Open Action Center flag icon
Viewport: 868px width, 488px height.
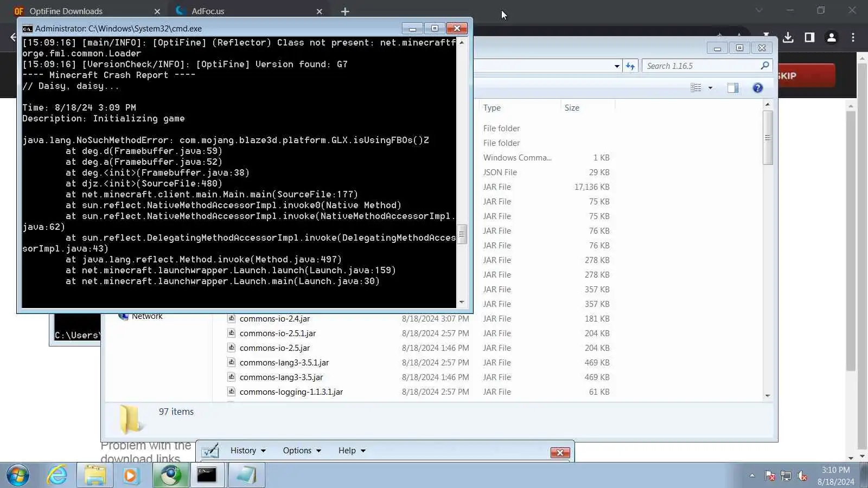tap(770, 476)
